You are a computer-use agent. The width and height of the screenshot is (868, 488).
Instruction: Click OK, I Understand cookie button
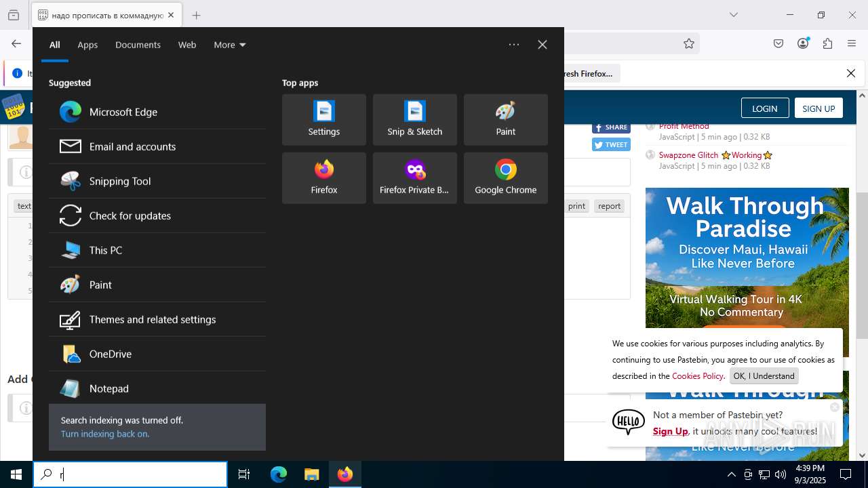tap(764, 376)
